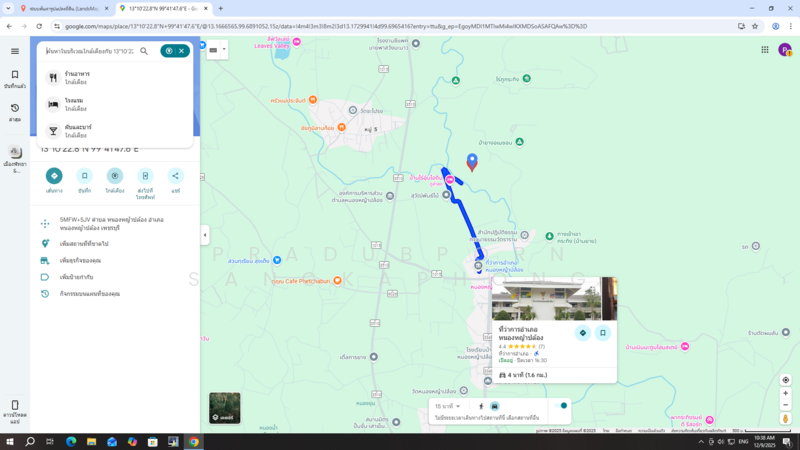Zoom in the map with plus button
Viewport: 800px width, 450px height.
[x=786, y=394]
